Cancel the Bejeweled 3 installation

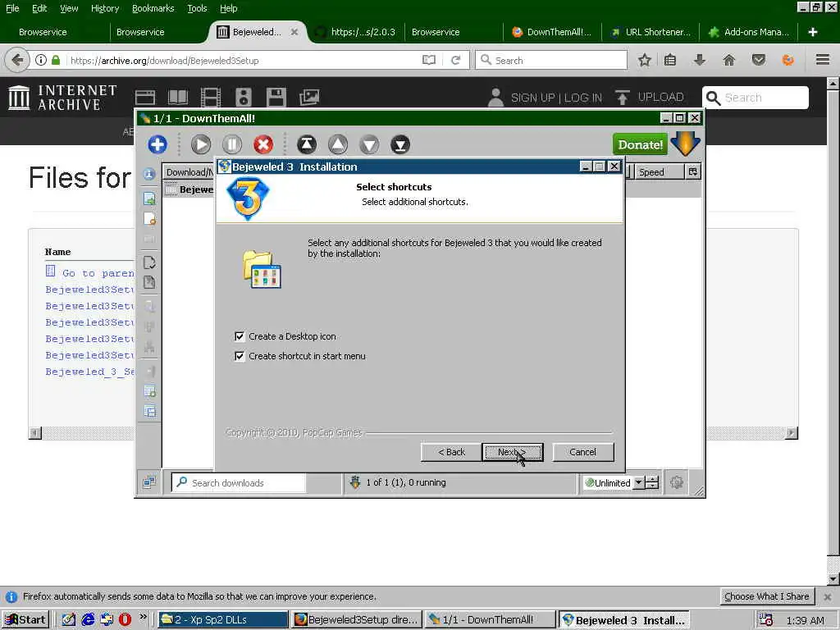pyautogui.click(x=583, y=452)
